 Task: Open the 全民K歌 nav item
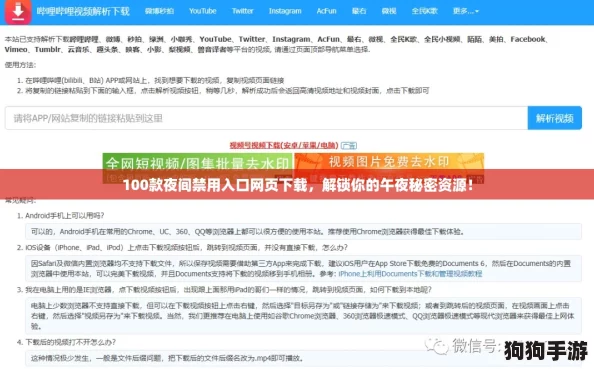click(425, 11)
